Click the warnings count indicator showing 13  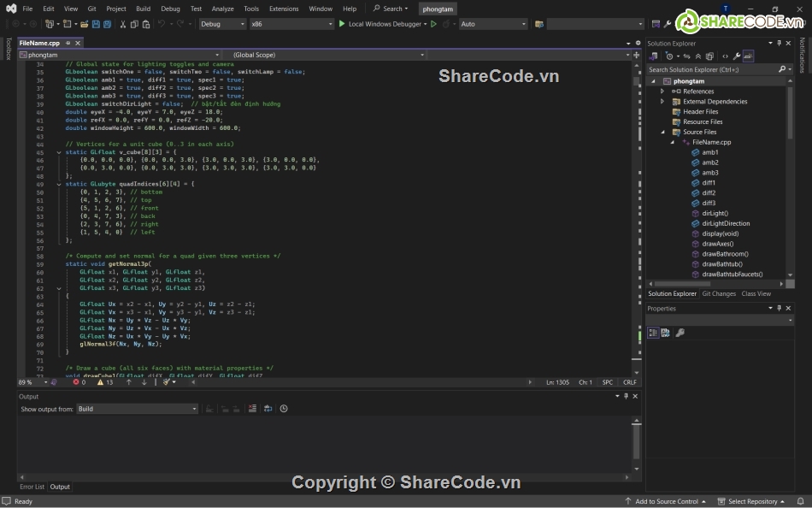pos(105,382)
